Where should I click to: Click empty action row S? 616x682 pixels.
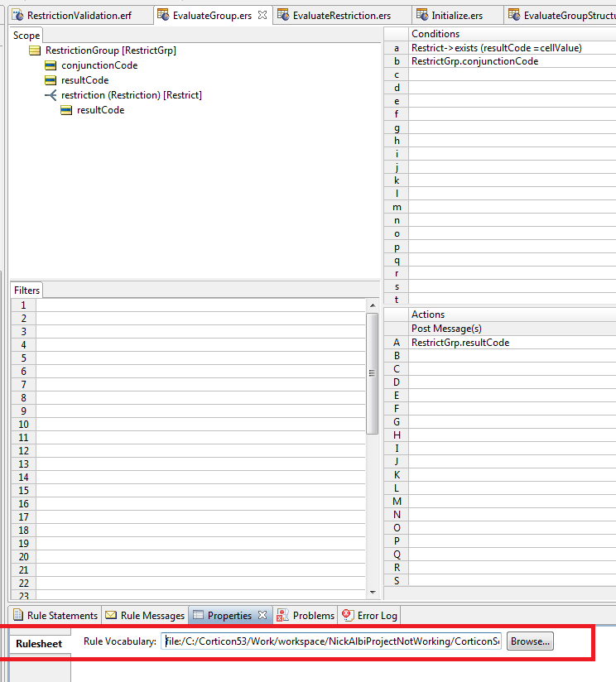tap(513, 581)
